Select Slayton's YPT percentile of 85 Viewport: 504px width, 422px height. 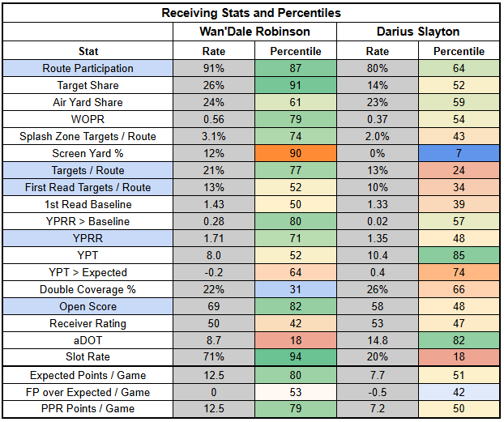point(459,255)
